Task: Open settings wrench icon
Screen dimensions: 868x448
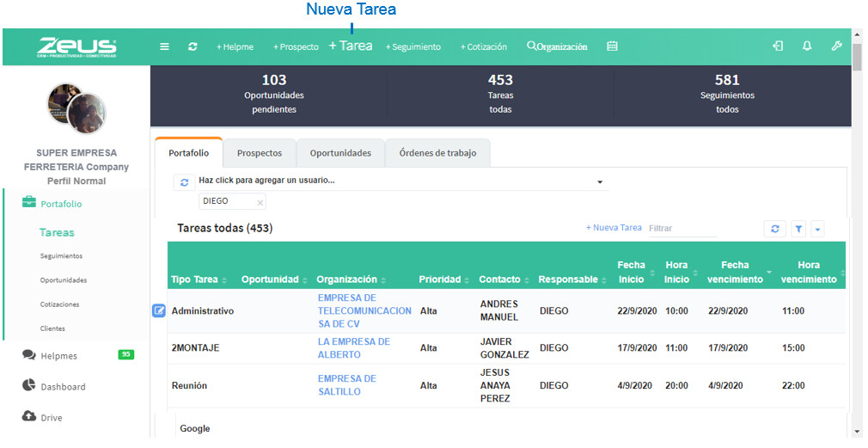Action: (x=836, y=46)
